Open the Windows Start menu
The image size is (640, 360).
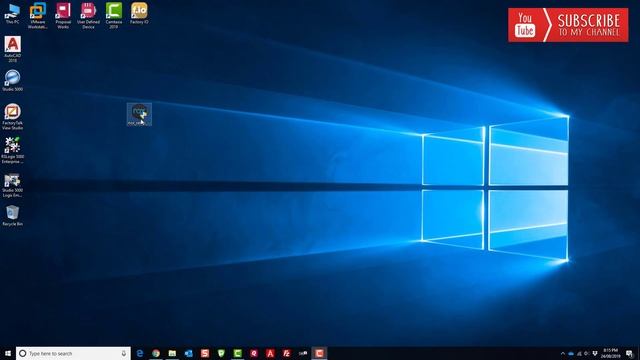click(8, 353)
